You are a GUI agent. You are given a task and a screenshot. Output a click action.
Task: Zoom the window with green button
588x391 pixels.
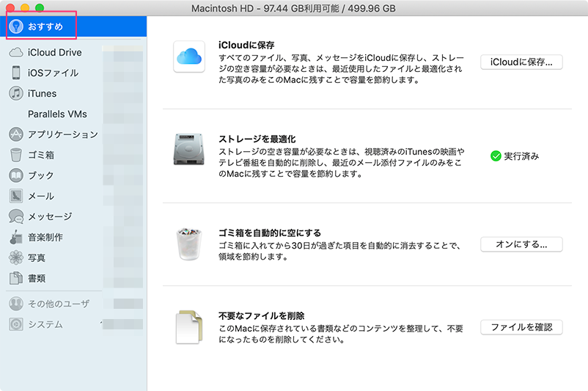point(40,7)
